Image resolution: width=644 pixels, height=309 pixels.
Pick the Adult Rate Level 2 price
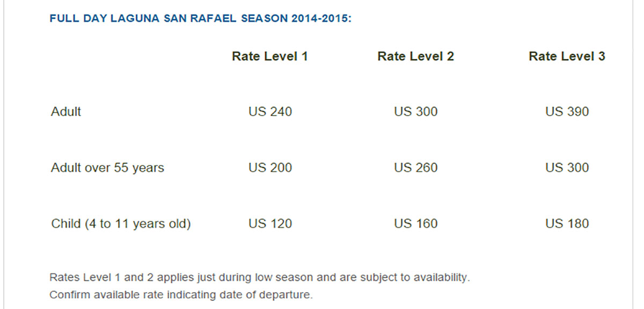(x=416, y=112)
